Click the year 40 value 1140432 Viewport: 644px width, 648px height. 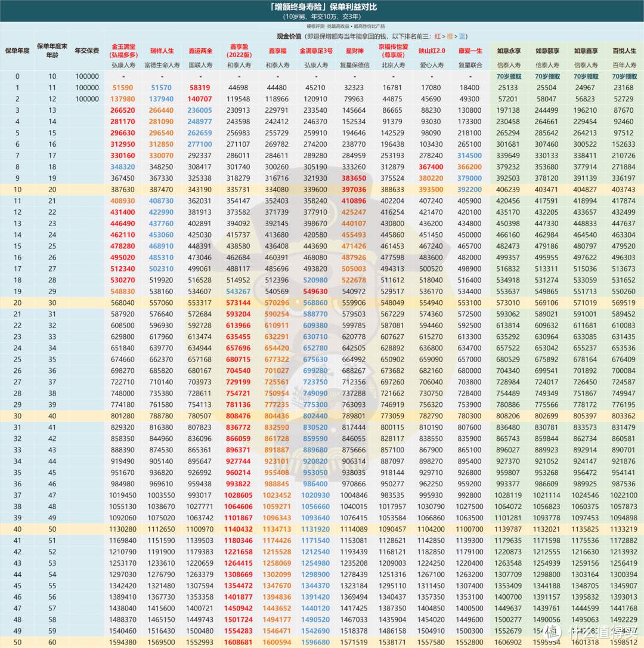tap(239, 529)
